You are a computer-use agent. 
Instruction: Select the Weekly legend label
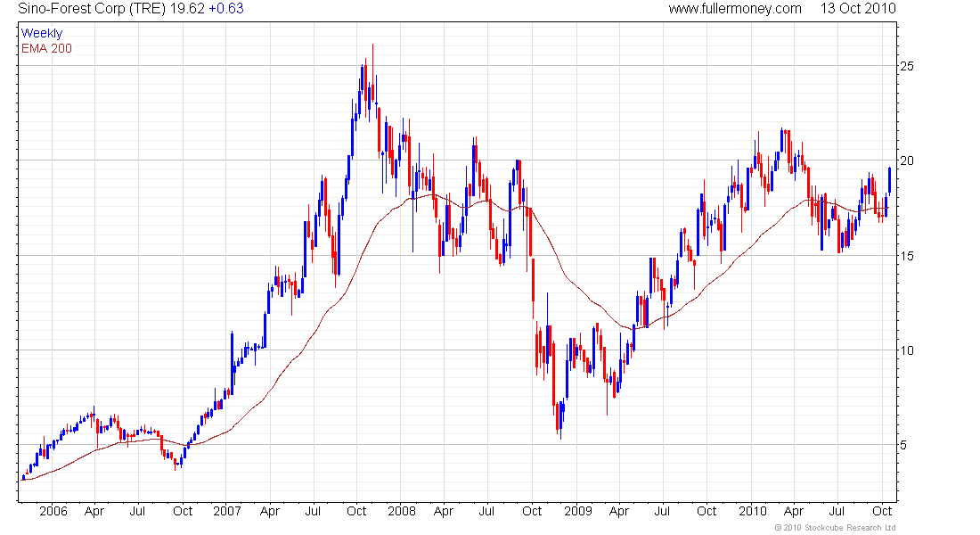tap(42, 33)
